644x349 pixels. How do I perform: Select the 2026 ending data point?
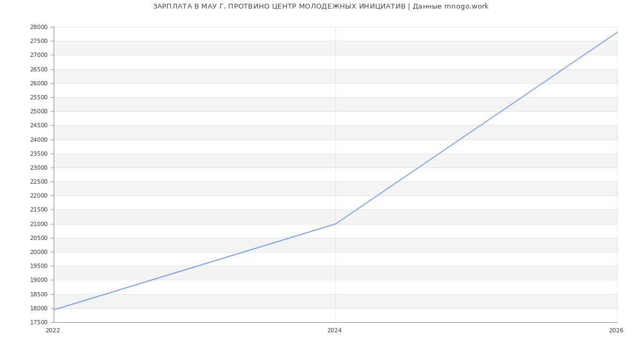click(617, 32)
